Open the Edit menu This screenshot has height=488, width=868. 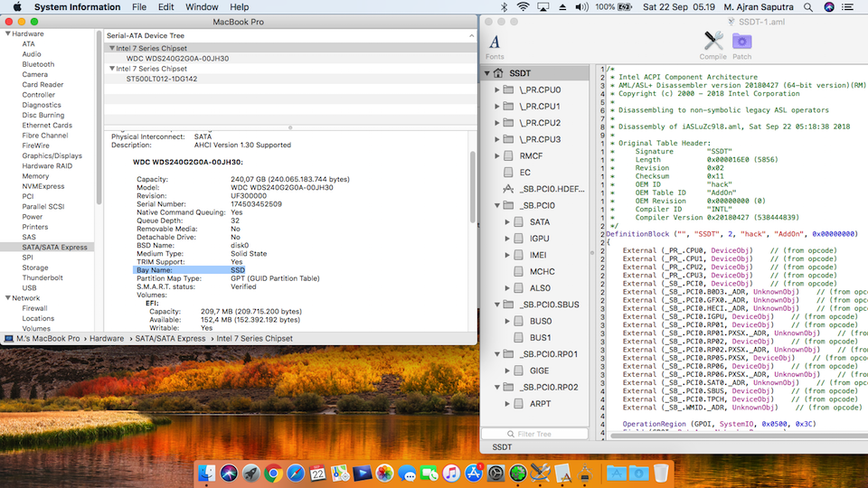[x=165, y=7]
